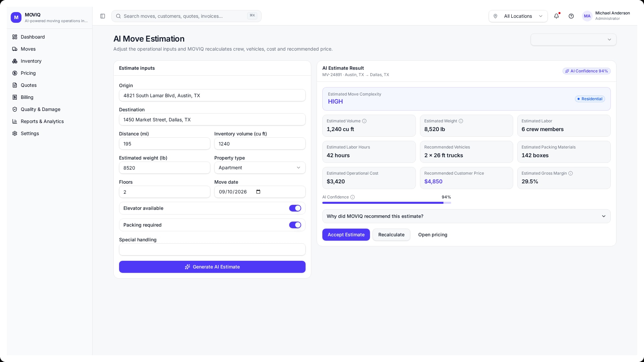
Task: Open the Dashboard grid icon
Action: [x=15, y=37]
